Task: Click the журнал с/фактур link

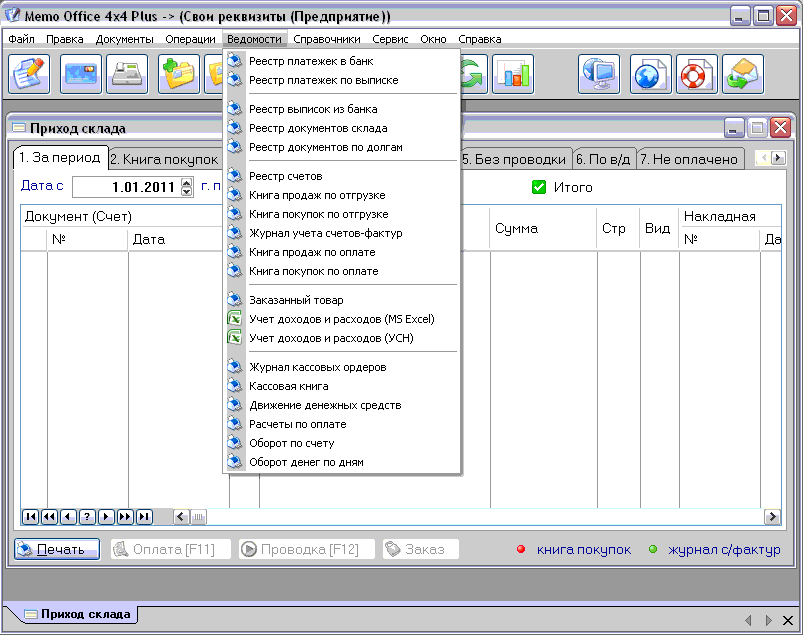Action: [724, 549]
